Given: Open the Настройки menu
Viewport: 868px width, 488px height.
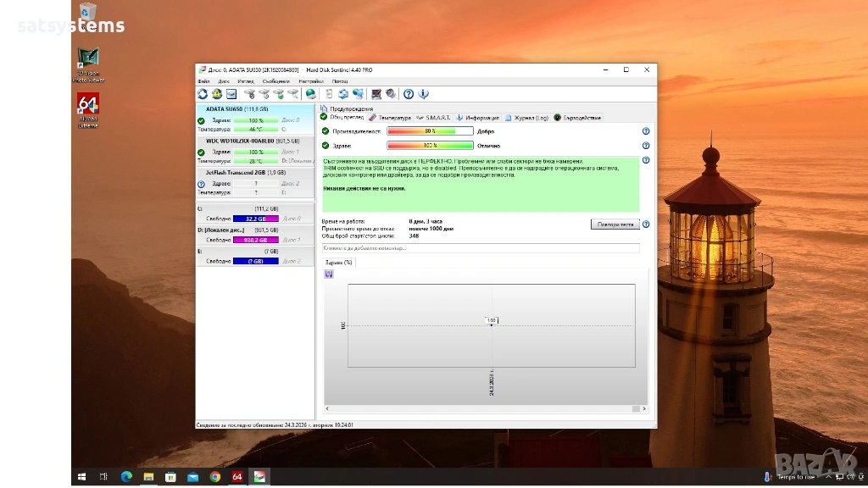Looking at the screenshot, I should [x=310, y=81].
